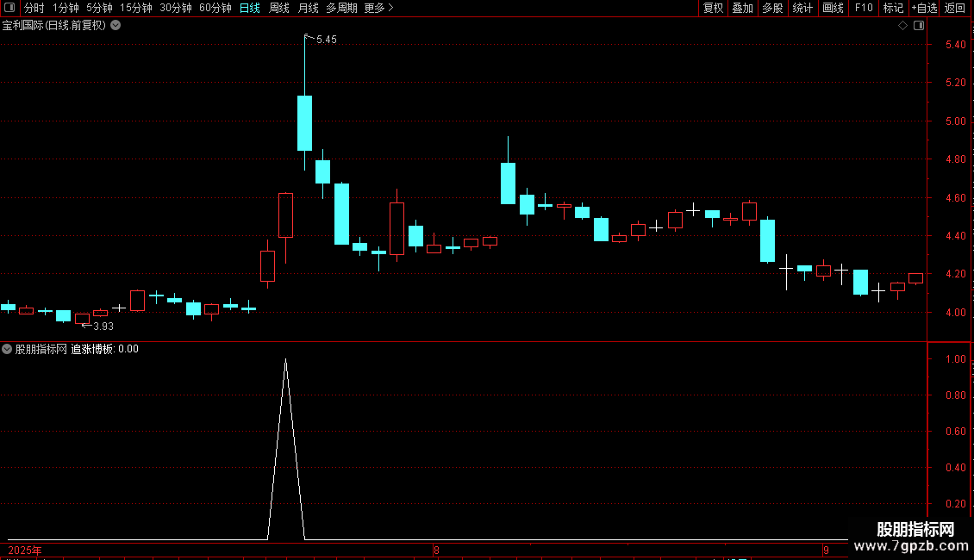Select the 60分钟 period

pyautogui.click(x=215, y=8)
